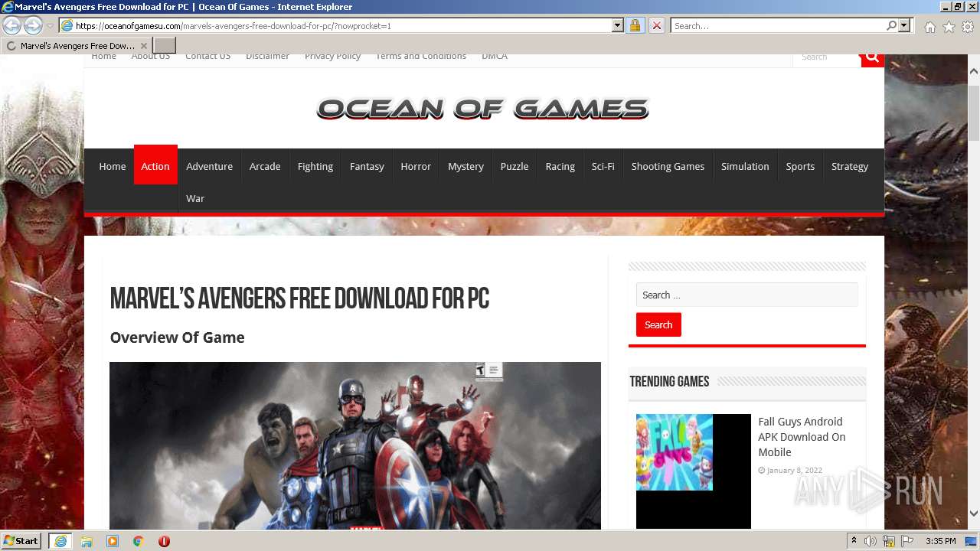980x551 pixels.
Task: Click the Terms and Conditions top link
Action: (x=421, y=57)
